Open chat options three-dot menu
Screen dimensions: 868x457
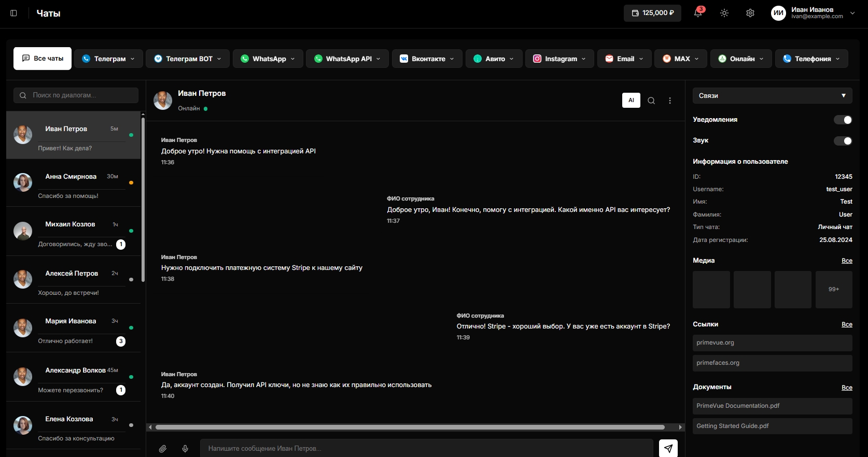coord(670,101)
